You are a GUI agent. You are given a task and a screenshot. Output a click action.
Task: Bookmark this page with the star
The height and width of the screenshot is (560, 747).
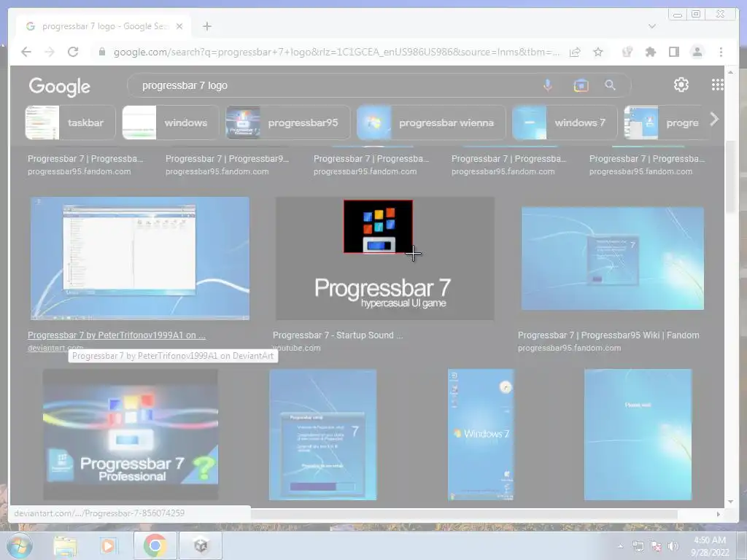click(598, 52)
